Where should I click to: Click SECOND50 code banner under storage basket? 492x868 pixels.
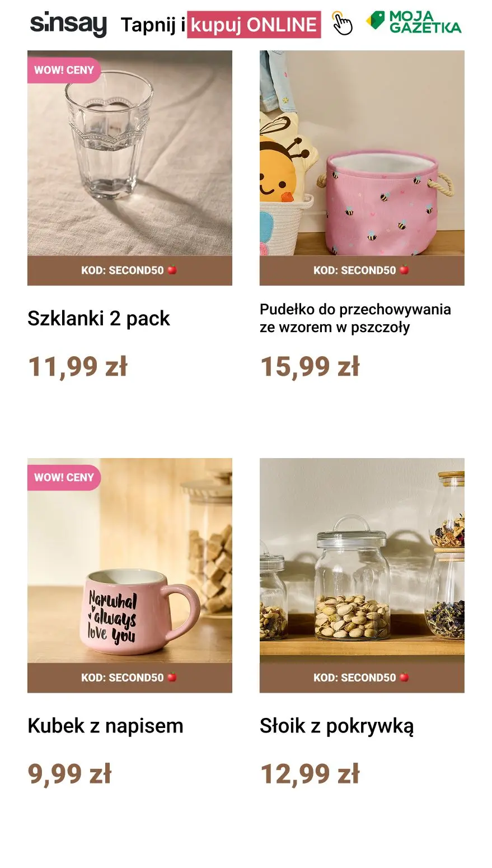tap(362, 270)
